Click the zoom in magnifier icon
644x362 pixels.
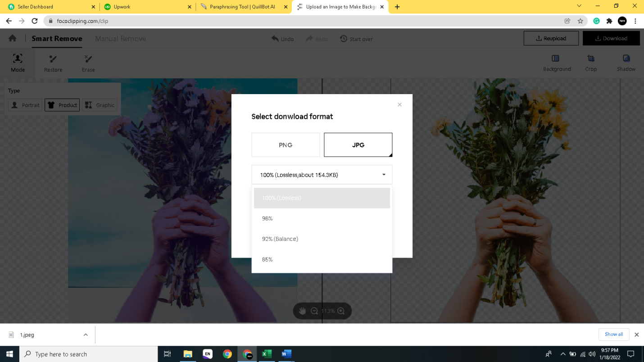click(x=341, y=311)
